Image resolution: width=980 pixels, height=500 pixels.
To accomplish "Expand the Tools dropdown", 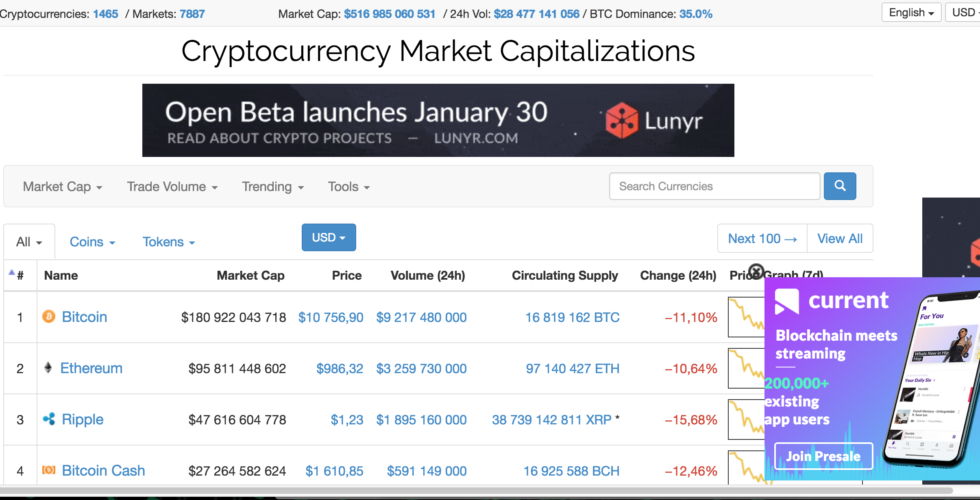I will click(x=349, y=187).
